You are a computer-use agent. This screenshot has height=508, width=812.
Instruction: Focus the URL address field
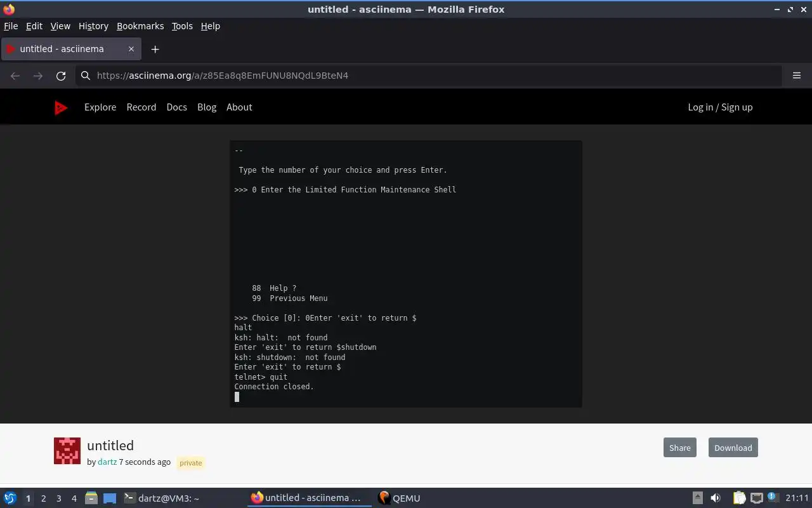tap(428, 76)
